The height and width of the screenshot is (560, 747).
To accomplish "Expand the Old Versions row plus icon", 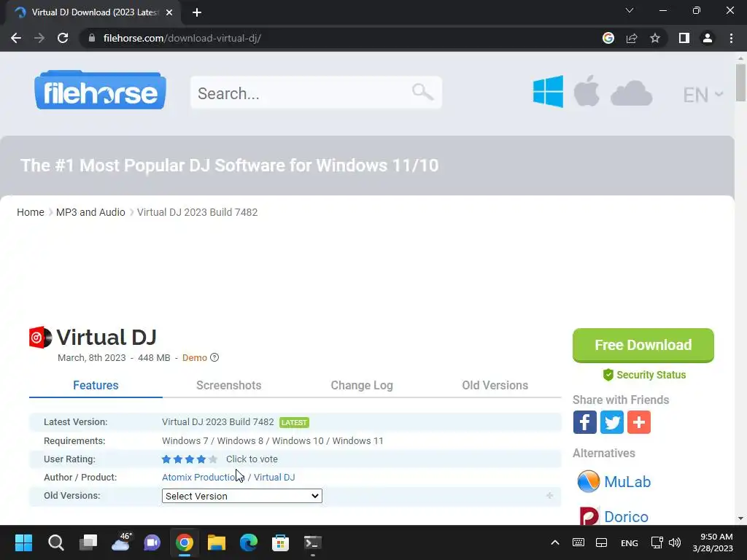I will (550, 496).
